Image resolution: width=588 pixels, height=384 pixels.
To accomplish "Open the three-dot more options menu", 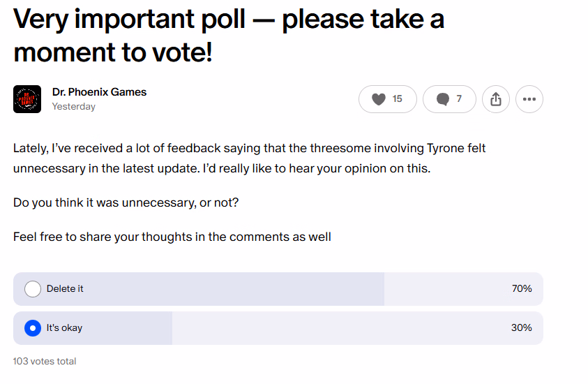I will click(x=529, y=99).
